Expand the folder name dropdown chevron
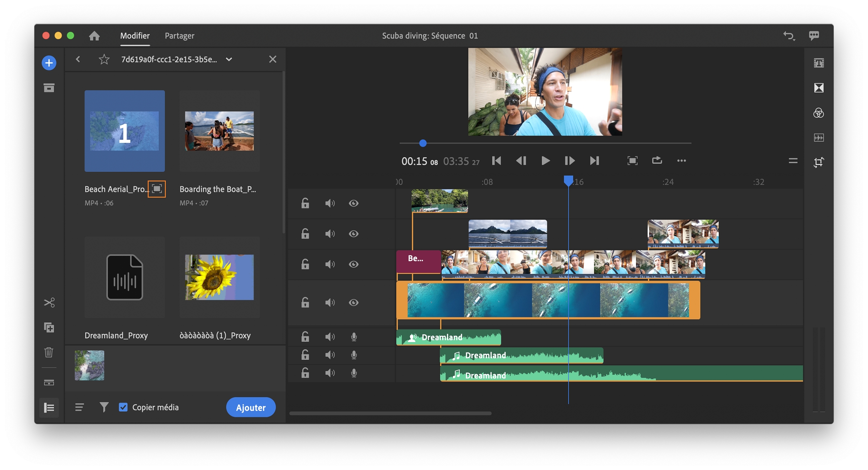Screen dimensions: 868x470 click(229, 59)
